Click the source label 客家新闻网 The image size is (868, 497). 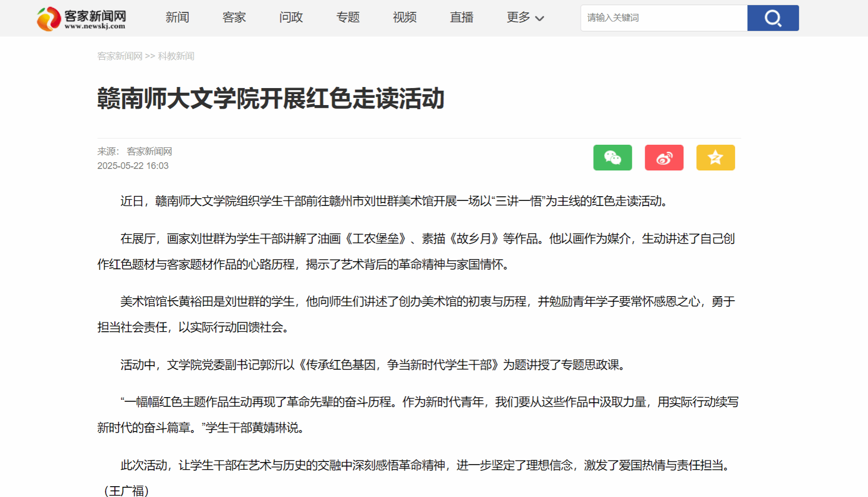(x=149, y=151)
